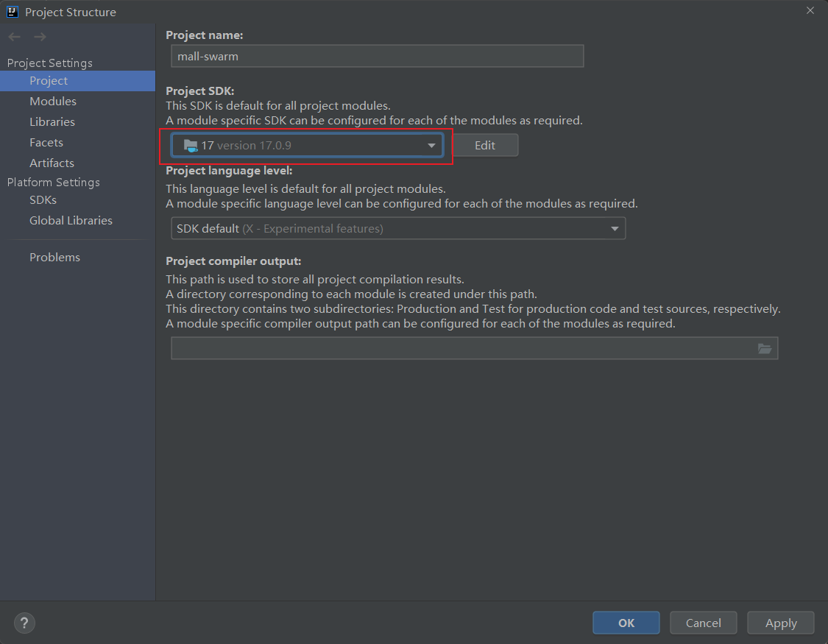Open SDKs under Platform Settings
This screenshot has height=644, width=828.
(43, 200)
